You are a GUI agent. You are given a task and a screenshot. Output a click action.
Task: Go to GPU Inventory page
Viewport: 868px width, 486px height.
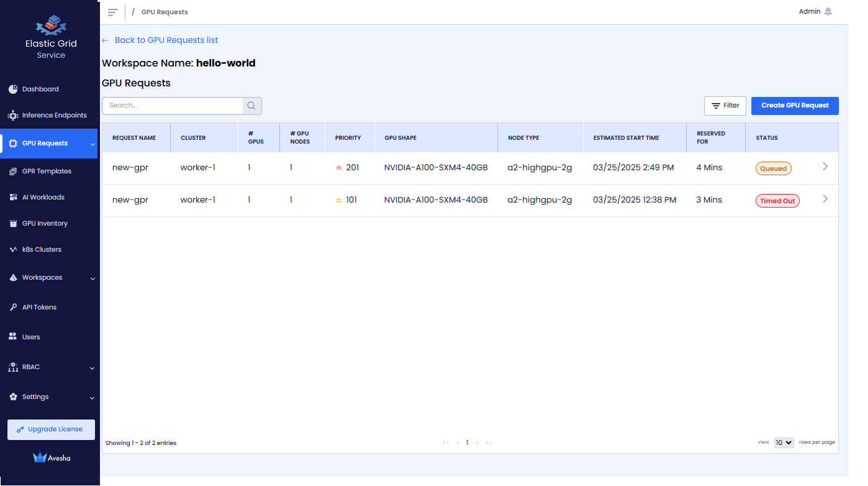pos(45,224)
